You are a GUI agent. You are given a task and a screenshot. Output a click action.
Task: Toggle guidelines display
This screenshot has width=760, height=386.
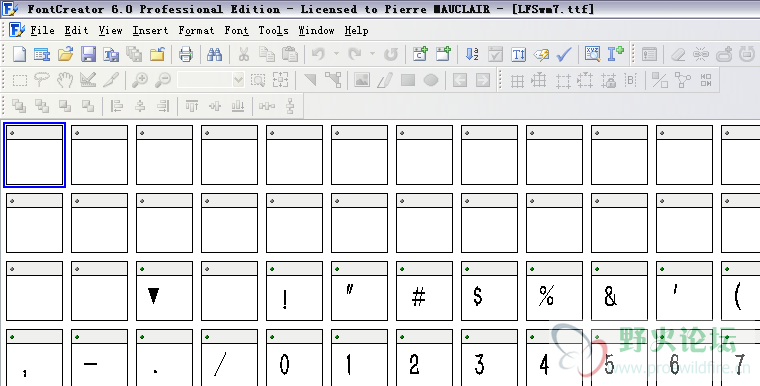[539, 80]
